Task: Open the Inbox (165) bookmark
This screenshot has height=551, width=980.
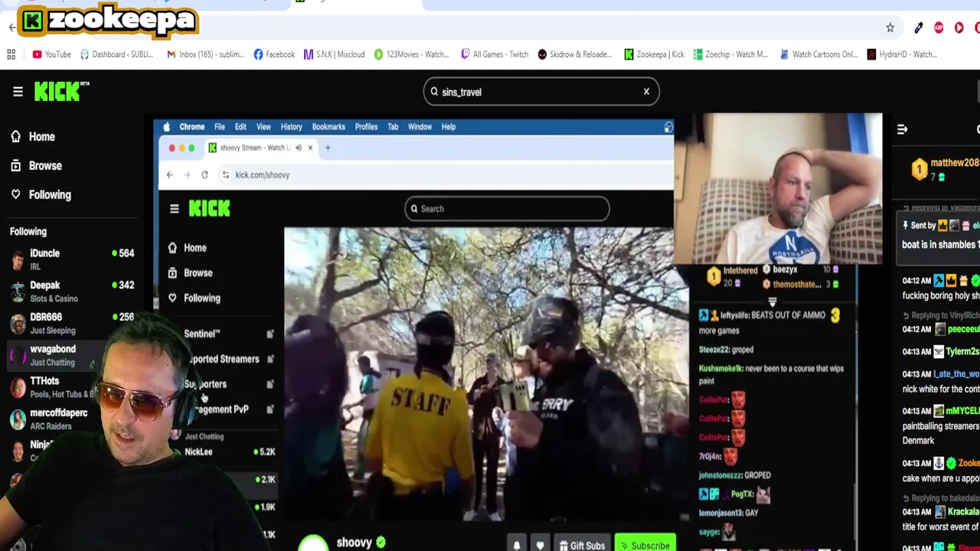Action: (205, 54)
